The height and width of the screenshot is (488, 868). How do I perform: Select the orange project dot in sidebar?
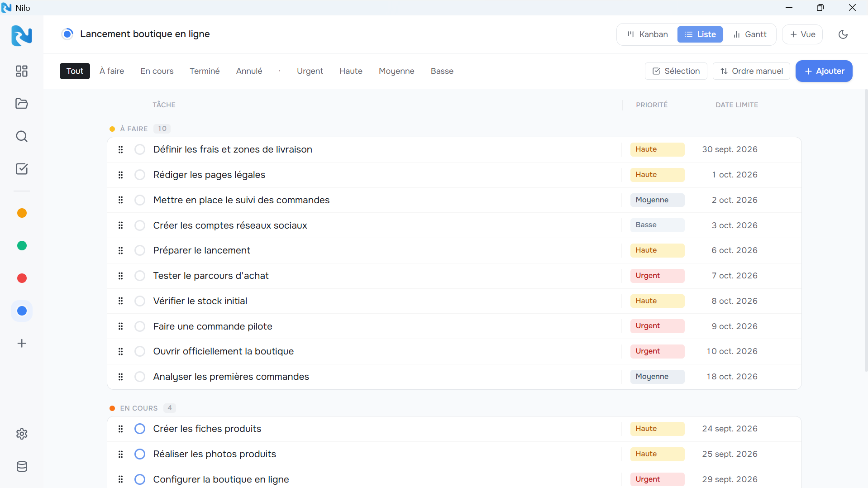coord(22,213)
